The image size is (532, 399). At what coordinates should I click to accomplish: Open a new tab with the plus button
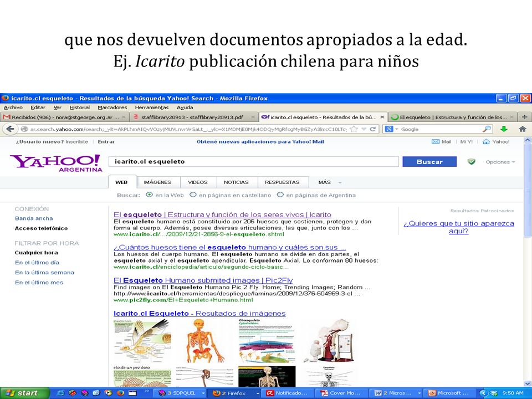(525, 117)
